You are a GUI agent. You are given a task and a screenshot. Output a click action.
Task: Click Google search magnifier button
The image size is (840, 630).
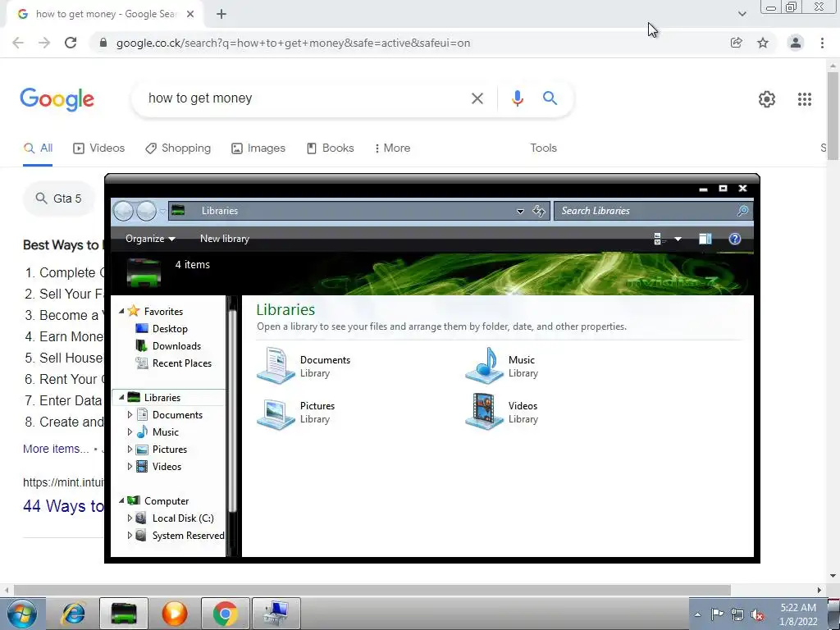[x=550, y=98]
